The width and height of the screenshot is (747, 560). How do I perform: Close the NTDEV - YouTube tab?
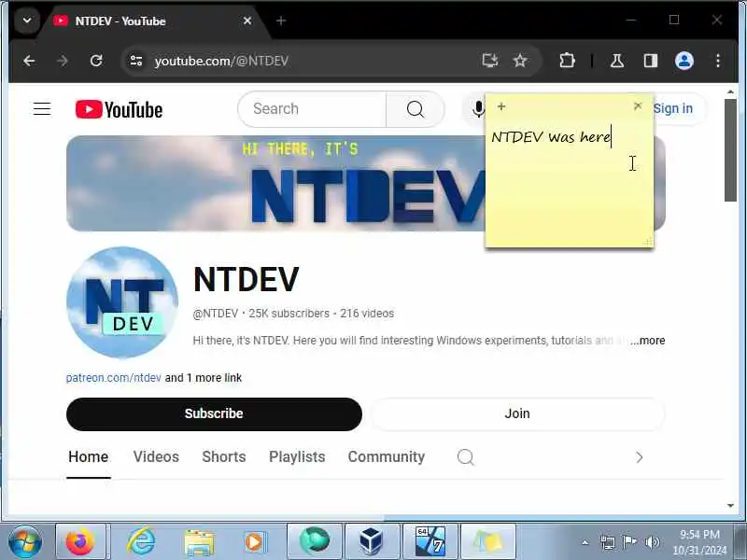click(247, 21)
